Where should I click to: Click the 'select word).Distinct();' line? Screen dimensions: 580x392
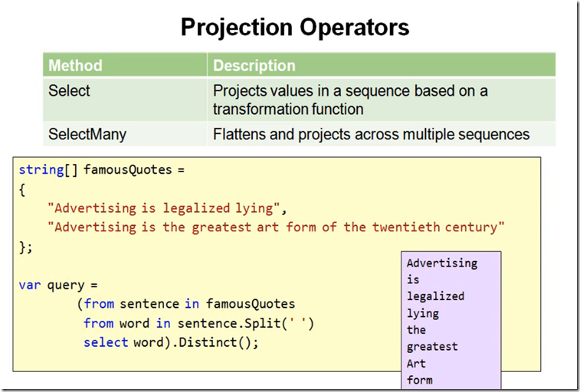[x=172, y=342]
